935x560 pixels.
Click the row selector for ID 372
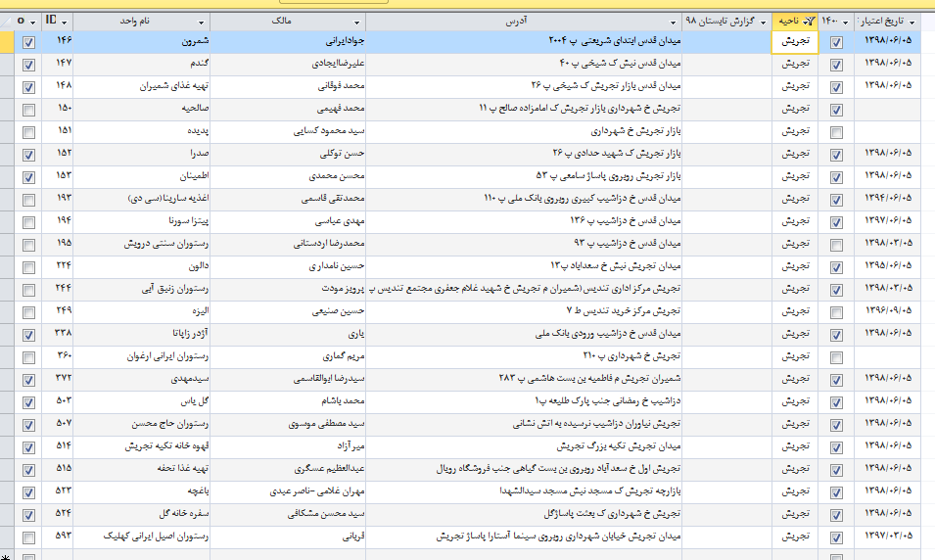[7, 379]
